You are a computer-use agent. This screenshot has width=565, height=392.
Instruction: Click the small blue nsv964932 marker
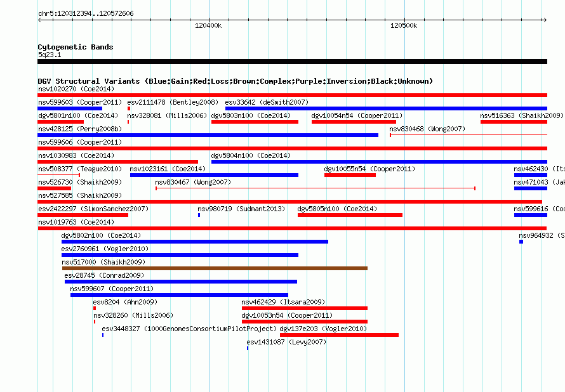[521, 242]
